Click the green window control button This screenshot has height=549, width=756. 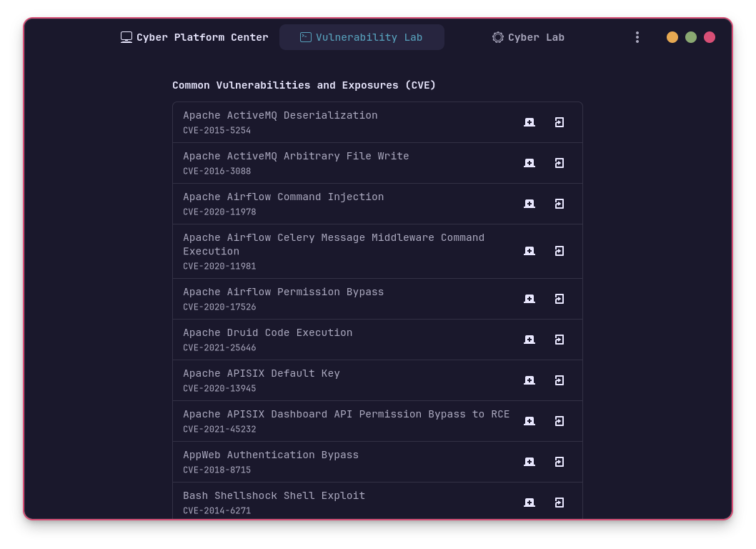691,37
